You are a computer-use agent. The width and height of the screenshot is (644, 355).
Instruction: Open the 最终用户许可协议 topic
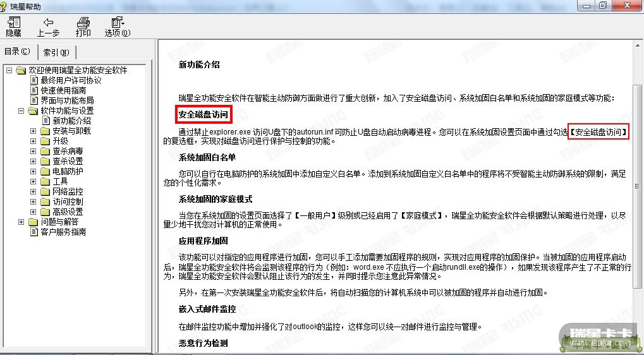tap(71, 80)
